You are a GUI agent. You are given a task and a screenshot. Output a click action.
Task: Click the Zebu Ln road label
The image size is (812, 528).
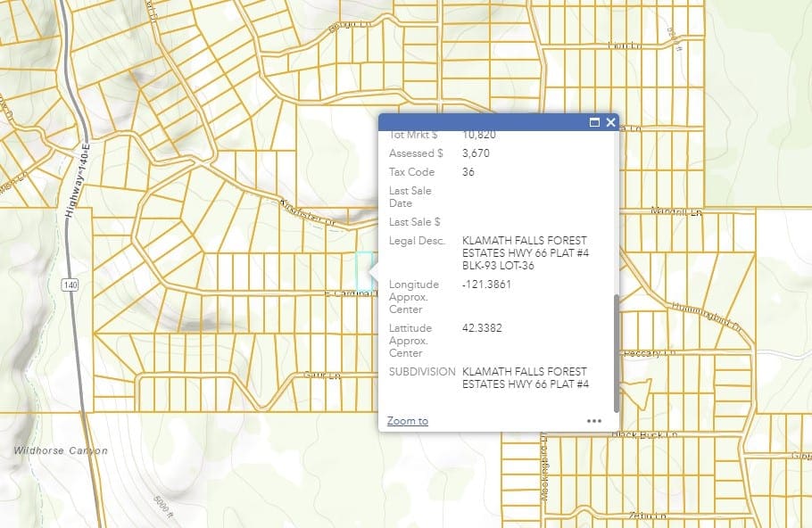click(x=647, y=516)
